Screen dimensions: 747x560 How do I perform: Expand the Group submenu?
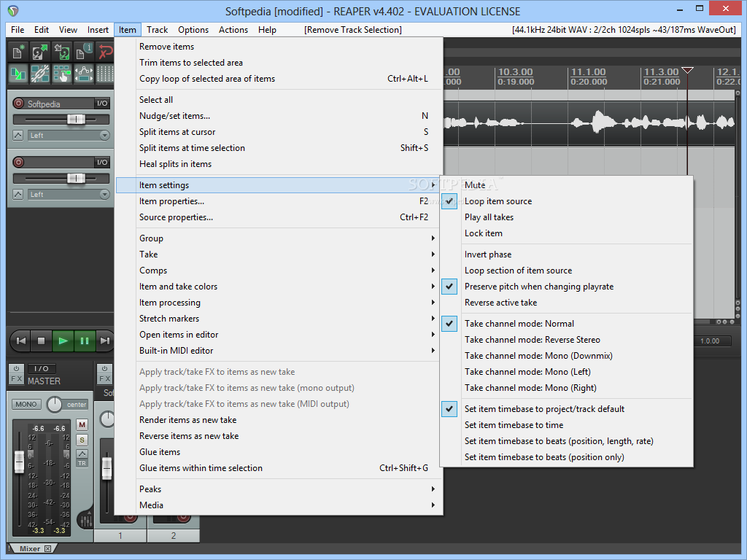point(278,238)
